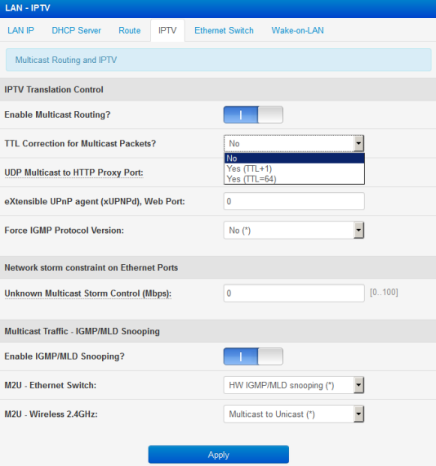The width and height of the screenshot is (436, 466).
Task: Open the M2U - Wireless 2.4GHz dropdown
Action: tap(294, 414)
